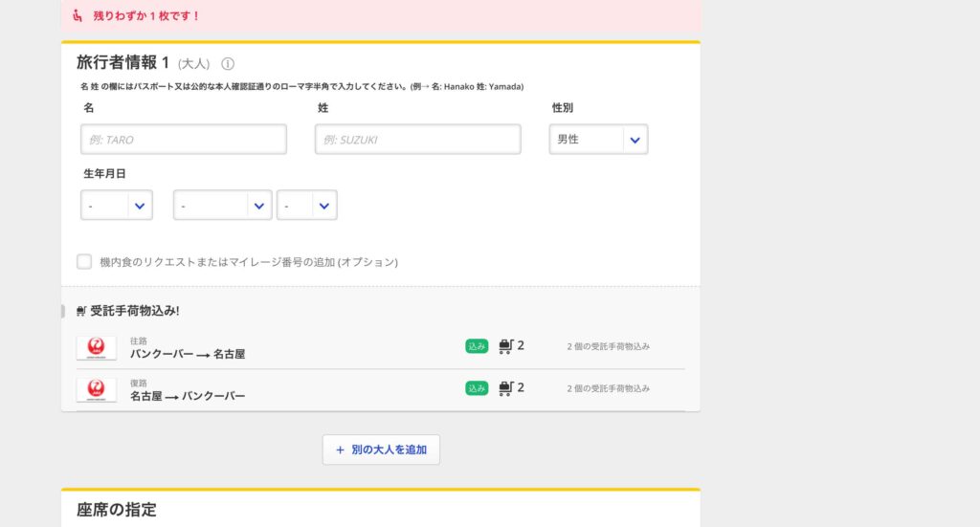The image size is (980, 527).
Task: Click into the 姓 surname input field
Action: click(418, 140)
